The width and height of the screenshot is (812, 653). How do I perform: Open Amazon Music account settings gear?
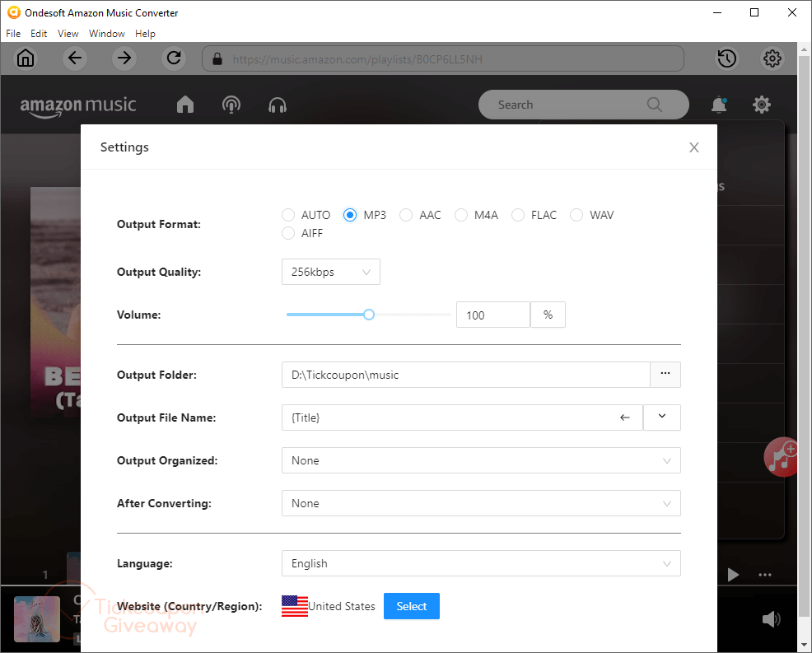coord(761,105)
